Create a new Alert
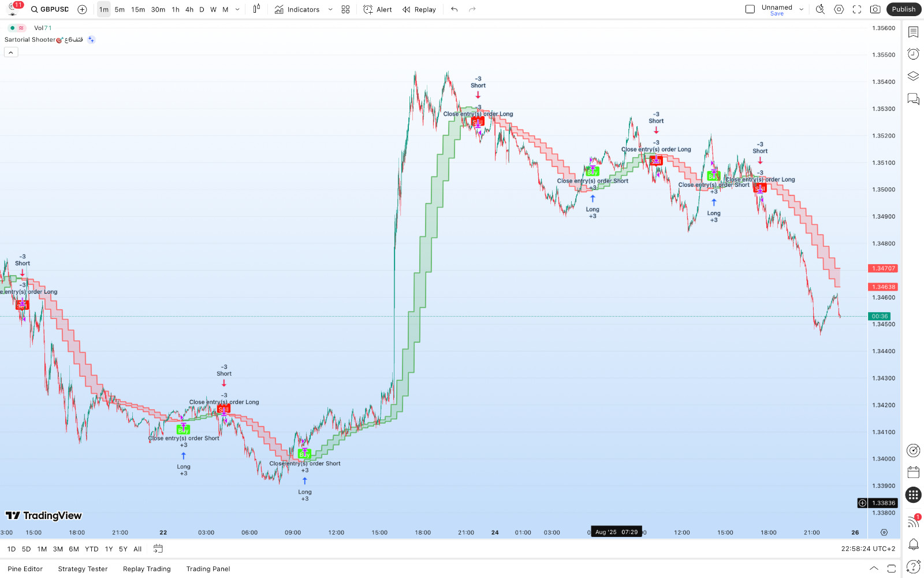This screenshot has width=924, height=578. (x=378, y=9)
